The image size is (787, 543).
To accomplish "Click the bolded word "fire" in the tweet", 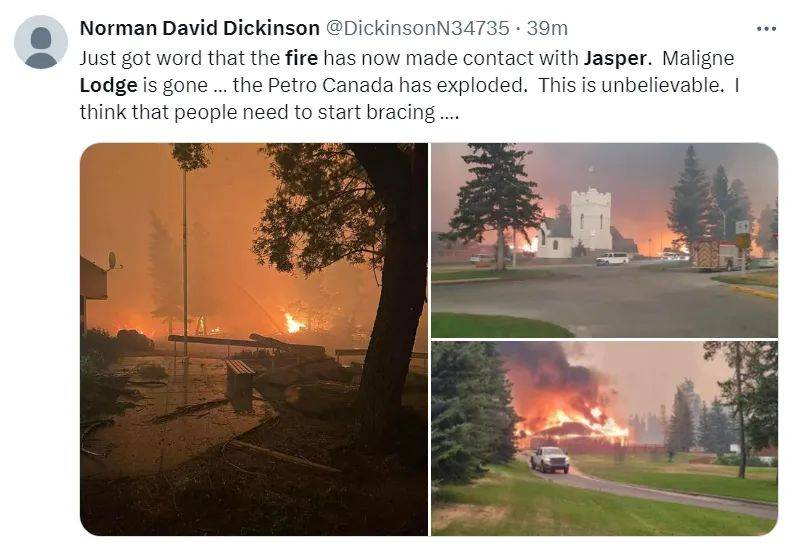I will pyautogui.click(x=301, y=58).
